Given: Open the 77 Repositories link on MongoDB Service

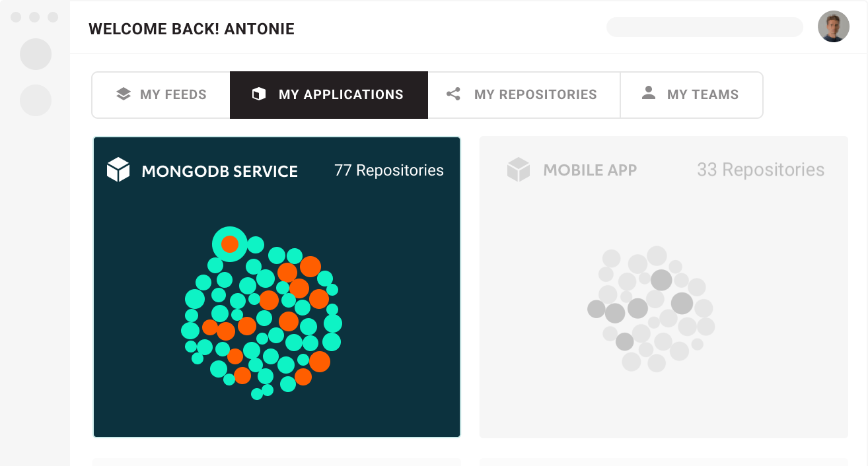Looking at the screenshot, I should [388, 170].
